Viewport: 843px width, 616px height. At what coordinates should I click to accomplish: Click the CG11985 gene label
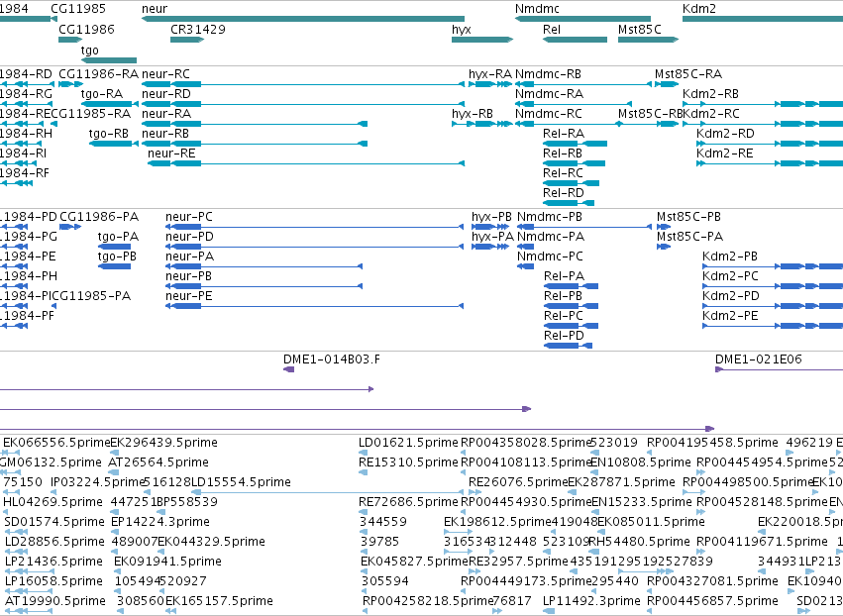point(78,9)
